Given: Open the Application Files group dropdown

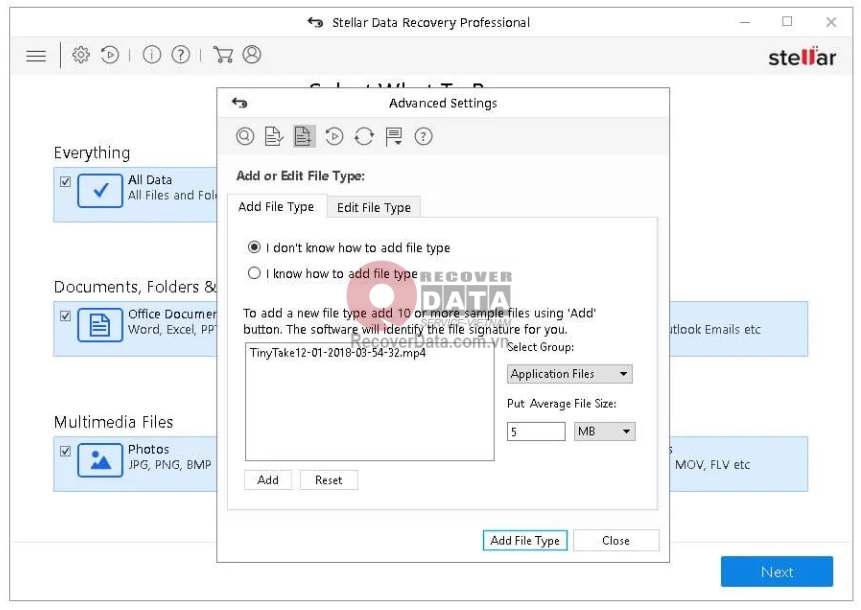Looking at the screenshot, I should coord(569,374).
